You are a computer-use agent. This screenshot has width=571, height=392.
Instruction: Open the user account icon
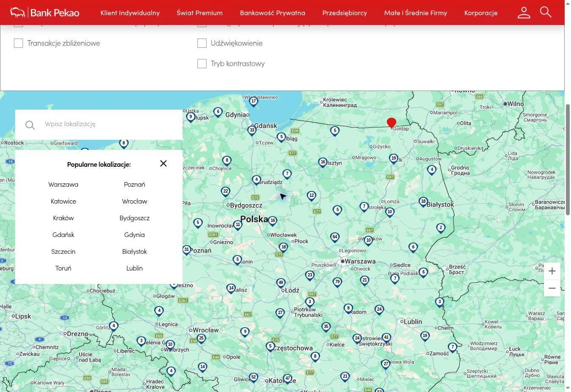pos(524,12)
